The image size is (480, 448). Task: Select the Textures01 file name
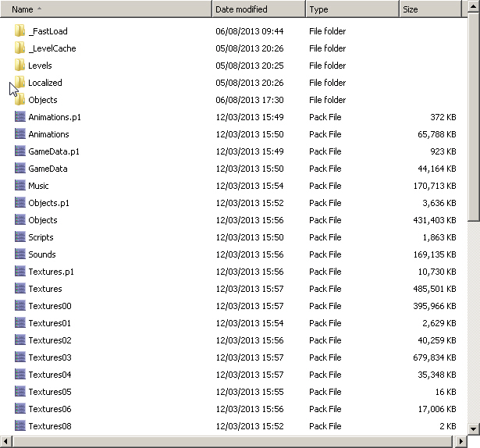tap(50, 323)
